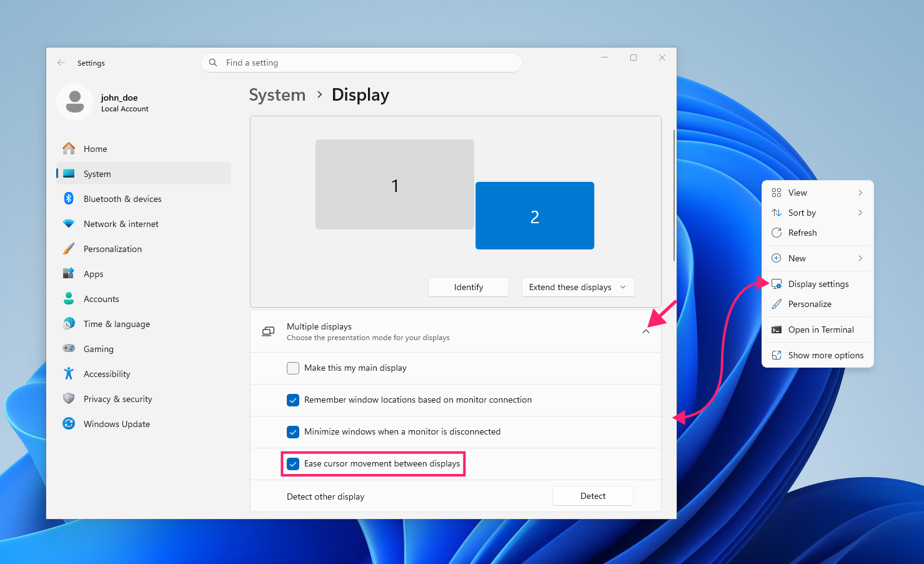Click the Time & language globe icon

[69, 324]
